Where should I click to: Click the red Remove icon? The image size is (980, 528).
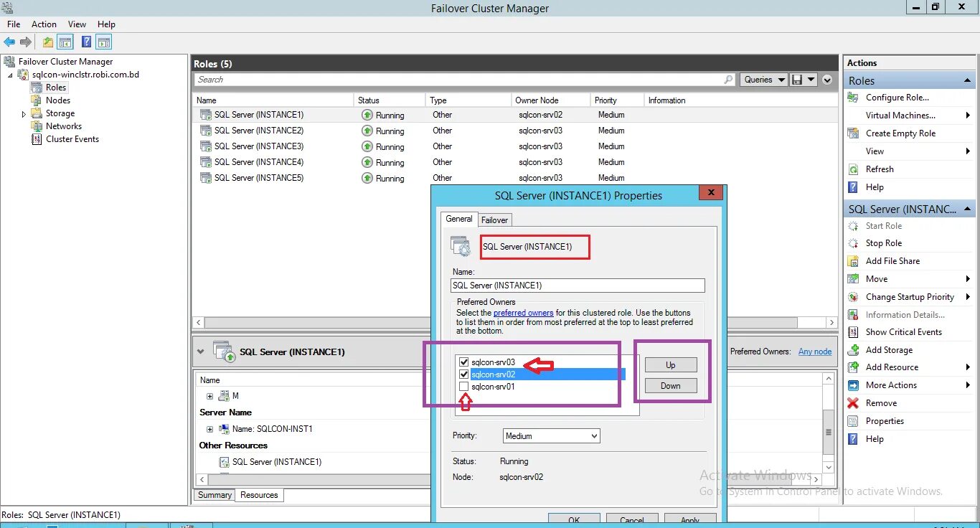[854, 403]
